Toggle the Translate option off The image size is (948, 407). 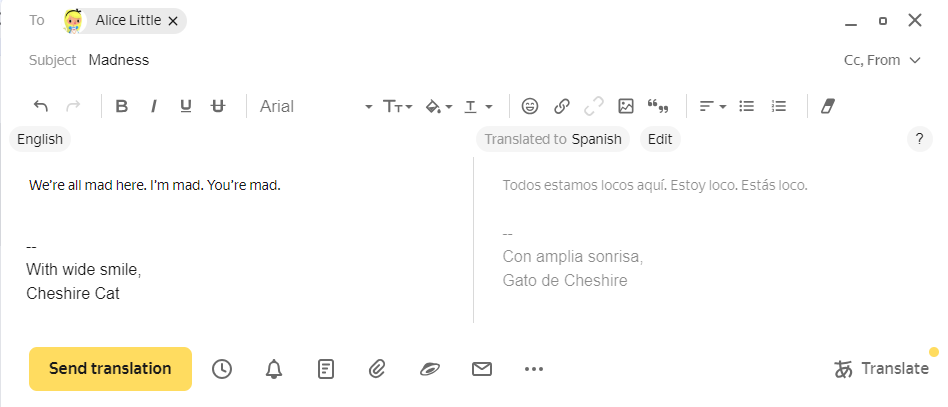pos(882,369)
